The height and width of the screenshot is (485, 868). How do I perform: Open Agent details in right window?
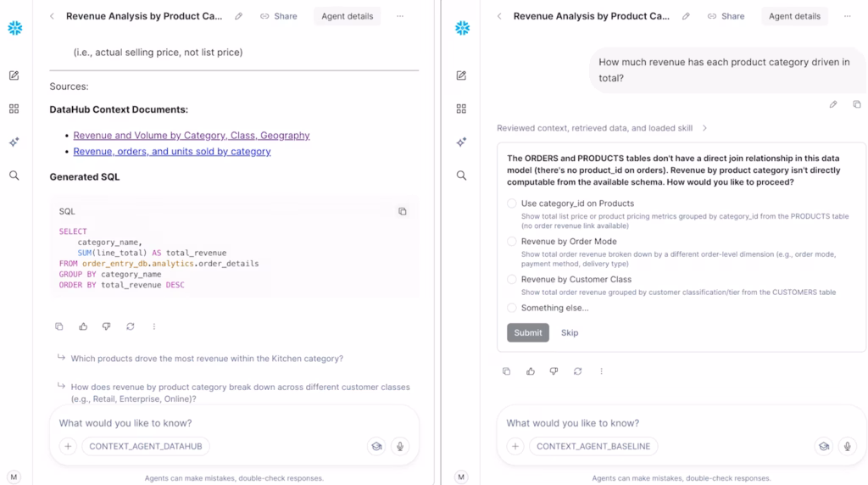click(794, 16)
